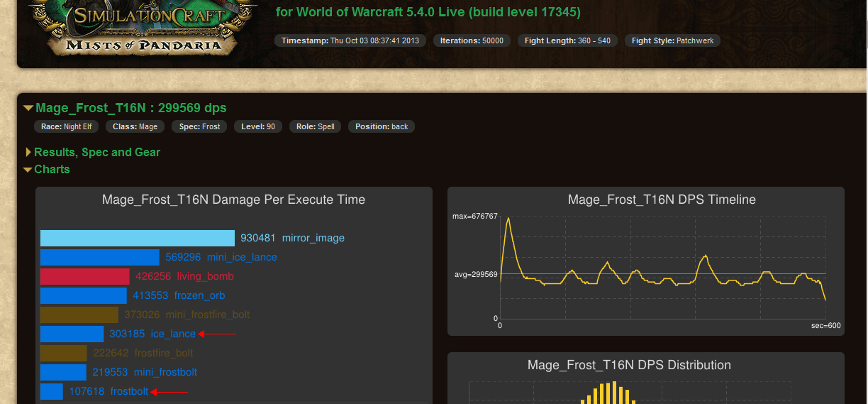This screenshot has height=404, width=868.
Task: Click the 373026 mini_frostfire_bolt label
Action: [x=187, y=315]
